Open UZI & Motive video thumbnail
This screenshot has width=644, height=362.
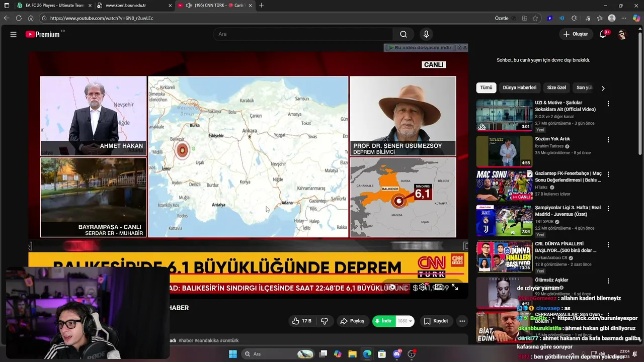(x=504, y=115)
